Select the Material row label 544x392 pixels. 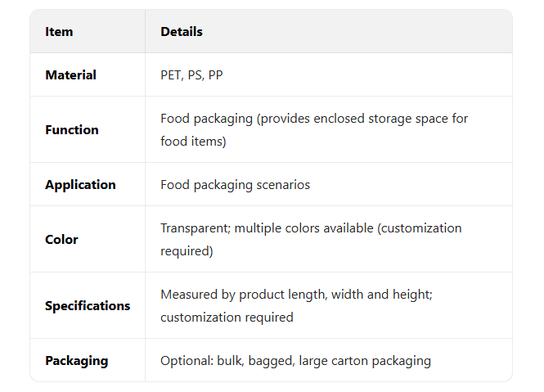point(70,75)
